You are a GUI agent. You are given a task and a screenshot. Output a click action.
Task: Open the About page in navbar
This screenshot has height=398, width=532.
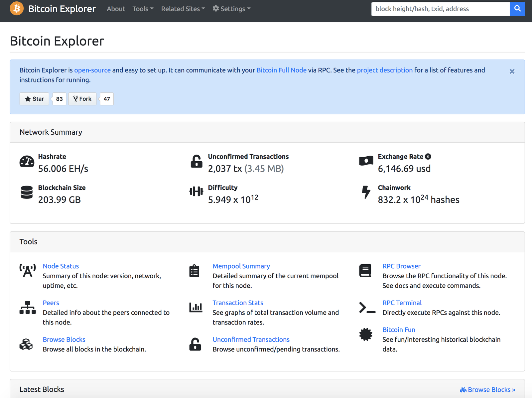116,9
